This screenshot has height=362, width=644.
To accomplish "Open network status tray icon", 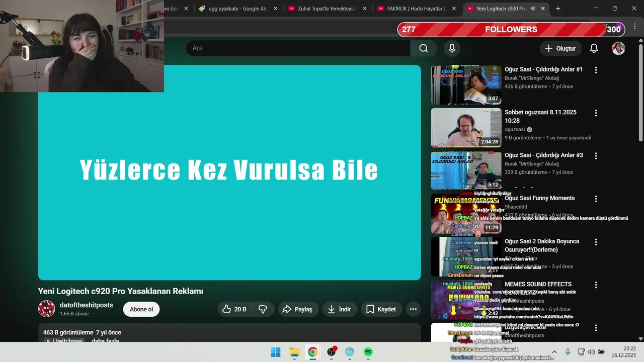I will (x=581, y=352).
